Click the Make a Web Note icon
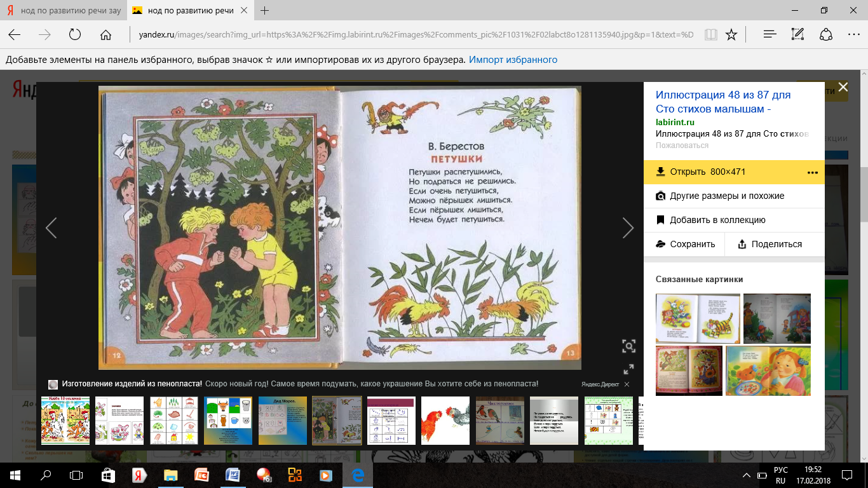Image resolution: width=868 pixels, height=488 pixels. [x=798, y=34]
